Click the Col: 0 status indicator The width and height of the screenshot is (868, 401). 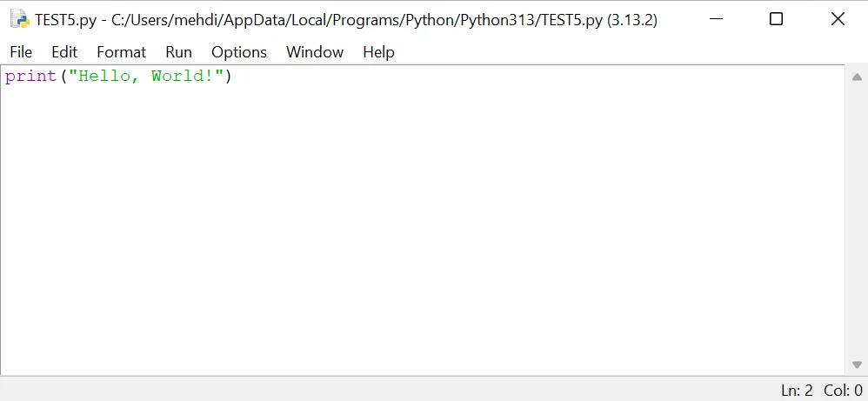click(843, 391)
